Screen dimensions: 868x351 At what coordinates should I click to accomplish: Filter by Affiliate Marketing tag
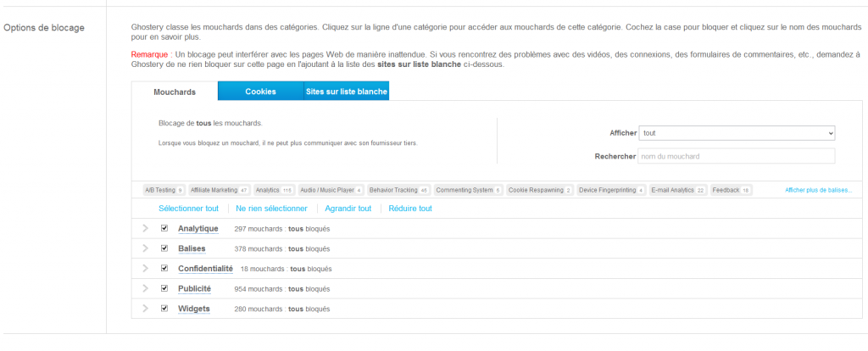(x=219, y=190)
